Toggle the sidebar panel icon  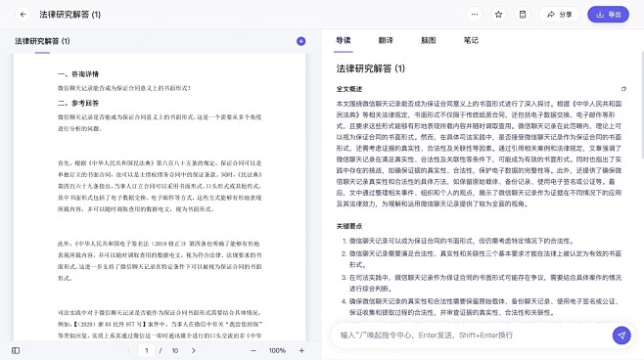coord(16,350)
